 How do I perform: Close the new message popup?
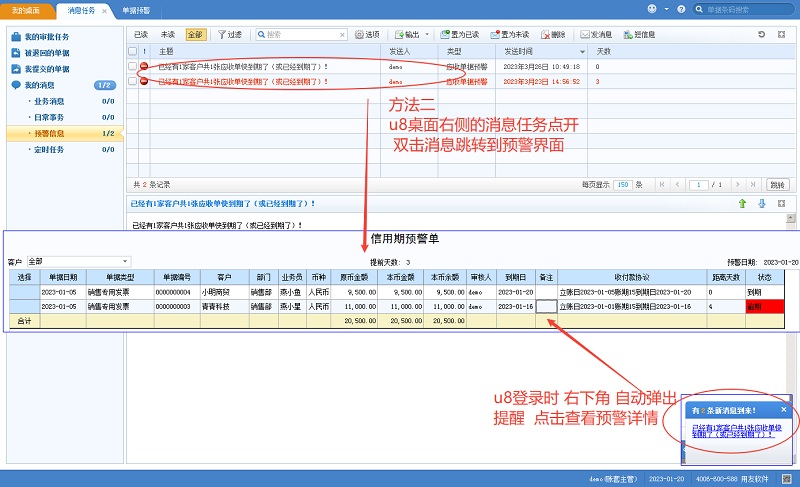[x=784, y=409]
